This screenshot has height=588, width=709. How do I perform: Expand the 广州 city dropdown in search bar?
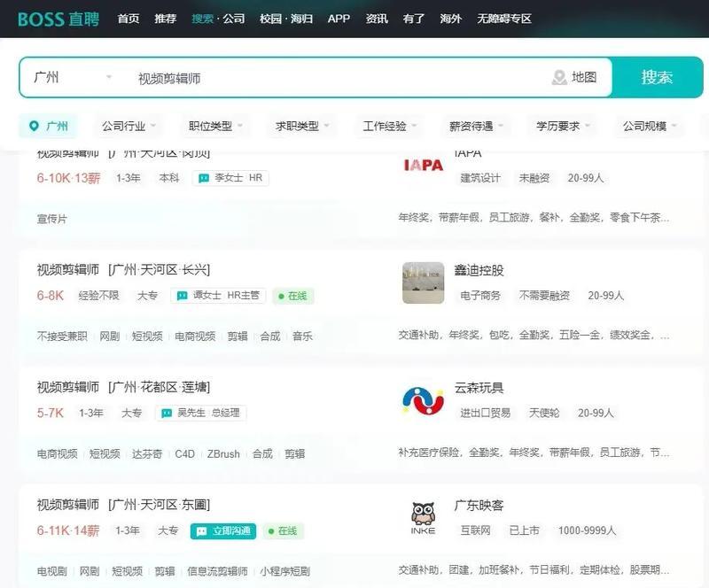click(73, 77)
